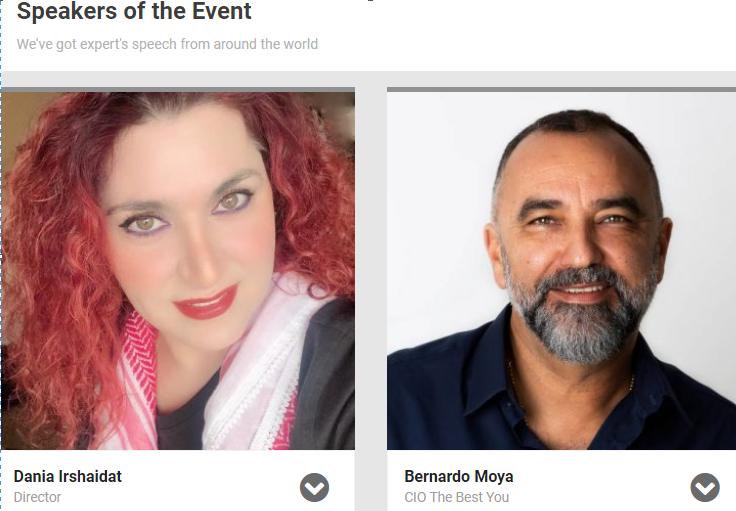Click the white footer of Dania's card
Viewport: 736px width, 511px height.
click(x=178, y=480)
